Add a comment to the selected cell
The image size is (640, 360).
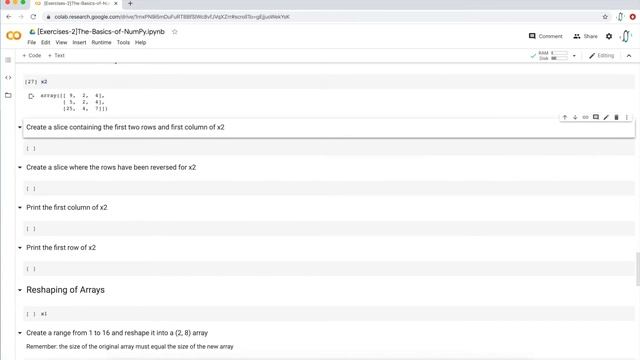[x=596, y=118]
